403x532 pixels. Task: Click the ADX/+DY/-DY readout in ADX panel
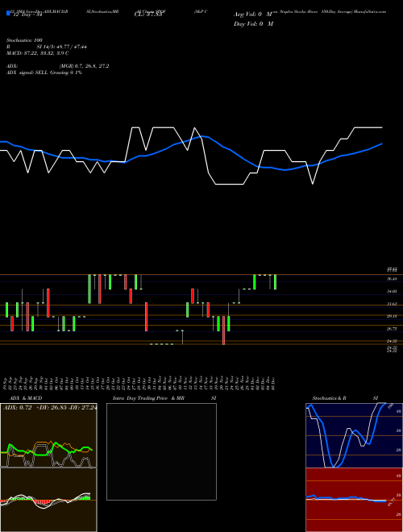(x=50, y=408)
